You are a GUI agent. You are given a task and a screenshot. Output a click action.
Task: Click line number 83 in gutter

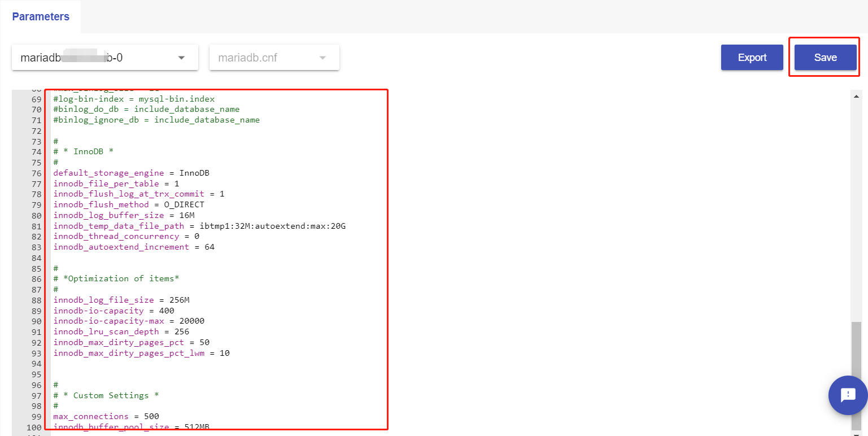click(x=36, y=247)
